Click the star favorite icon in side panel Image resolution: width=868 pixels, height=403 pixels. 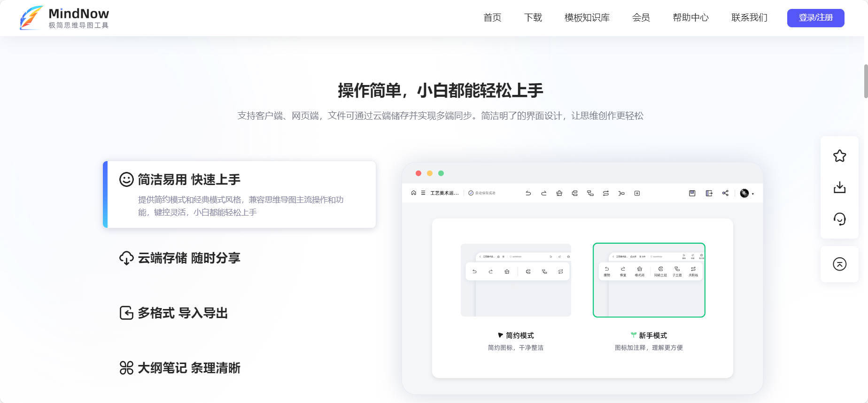coord(840,156)
